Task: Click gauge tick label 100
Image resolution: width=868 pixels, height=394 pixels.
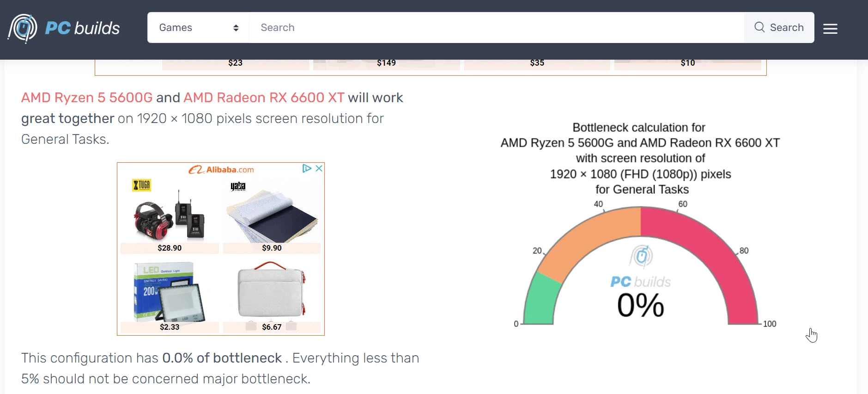Action: 770,324
